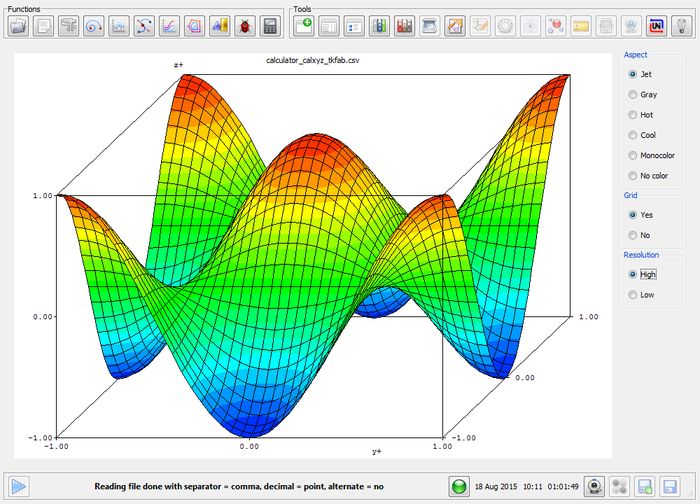
Task: Click the gray window layout icon in Tools
Action: click(x=329, y=26)
